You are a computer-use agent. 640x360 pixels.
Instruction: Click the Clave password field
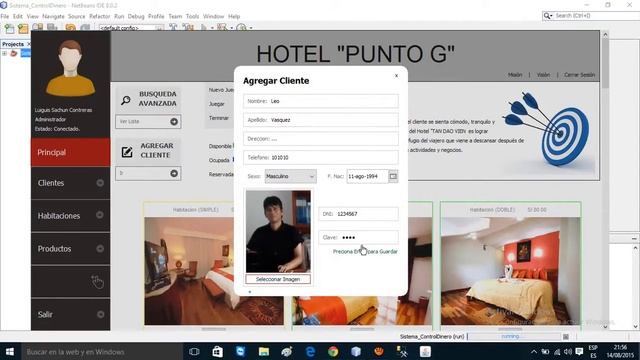[x=358, y=237]
